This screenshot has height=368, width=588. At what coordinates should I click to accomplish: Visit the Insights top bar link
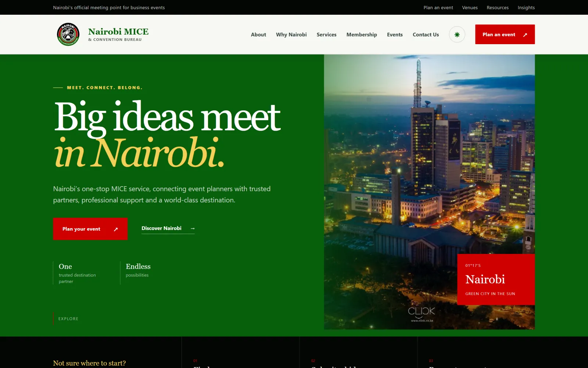click(x=526, y=7)
